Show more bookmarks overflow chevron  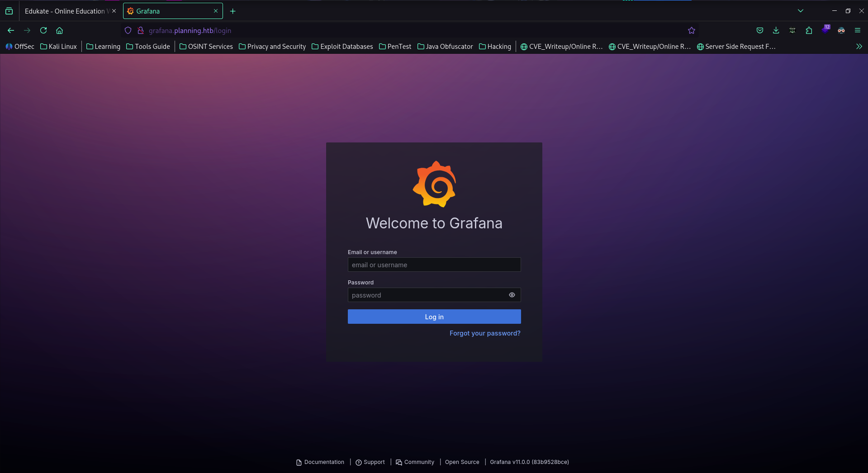tap(859, 47)
